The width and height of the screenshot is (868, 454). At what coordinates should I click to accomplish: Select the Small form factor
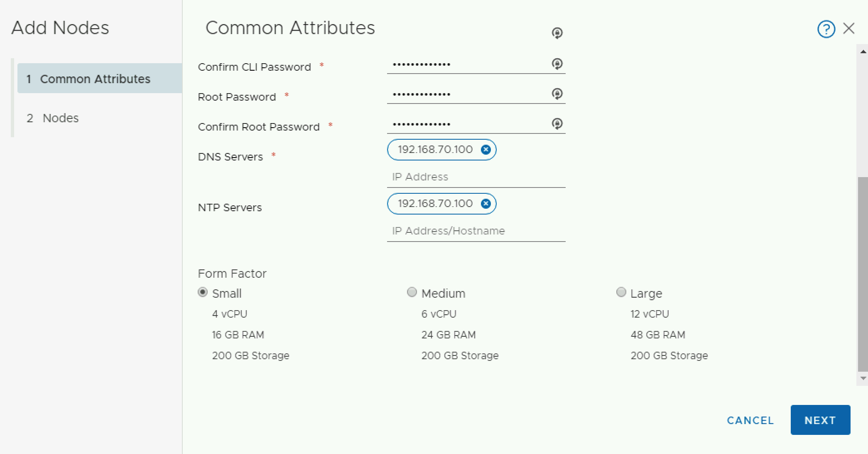[203, 293]
